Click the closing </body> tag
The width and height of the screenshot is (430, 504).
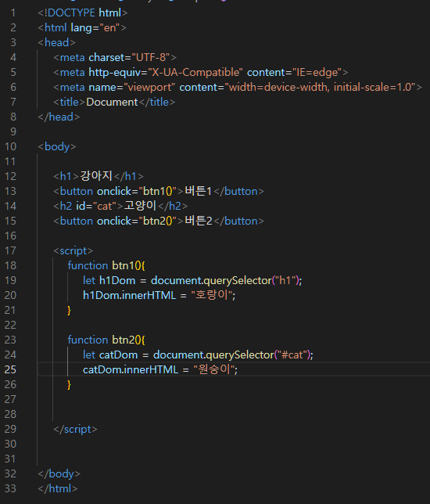click(59, 473)
